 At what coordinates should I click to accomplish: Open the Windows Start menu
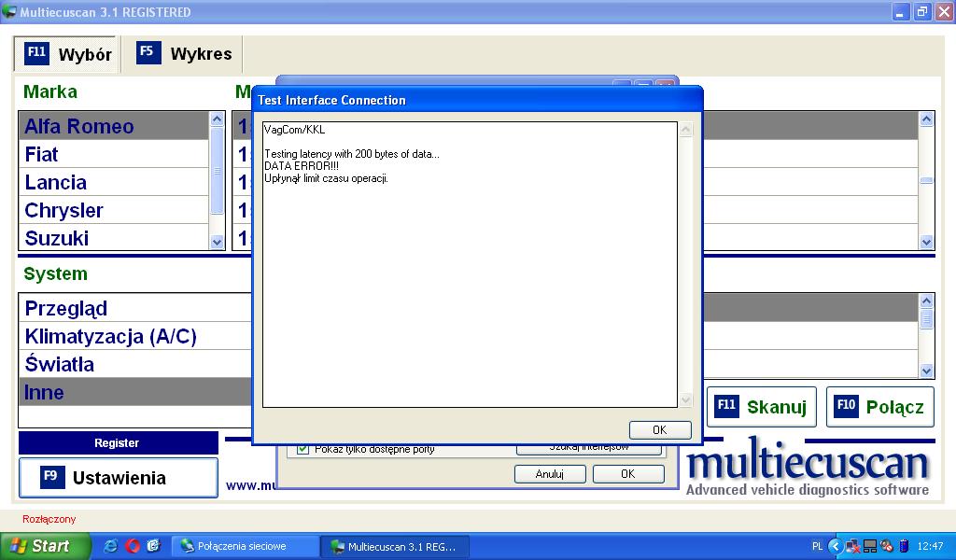pos(45,546)
